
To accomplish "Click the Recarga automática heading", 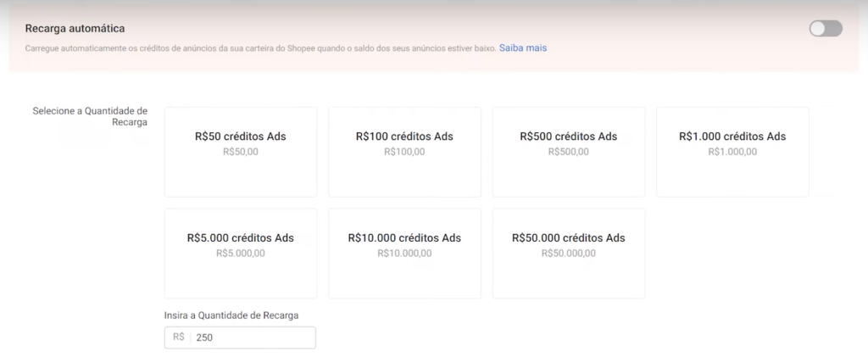I will 75,29.
